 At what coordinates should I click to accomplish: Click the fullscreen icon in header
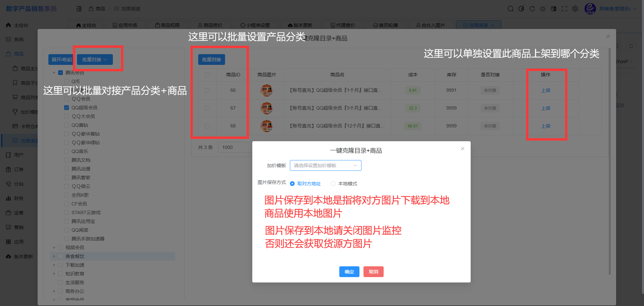point(564,9)
